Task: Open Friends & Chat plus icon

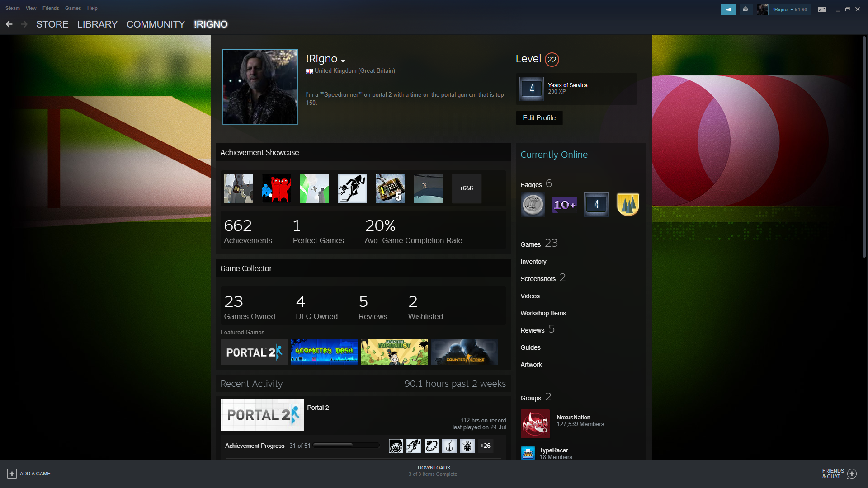Action: [852, 474]
